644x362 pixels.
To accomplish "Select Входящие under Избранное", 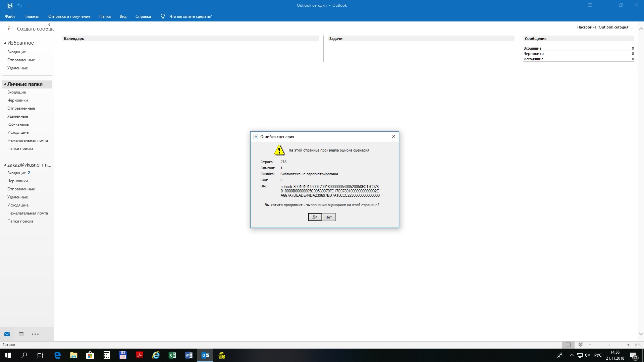I will pyautogui.click(x=17, y=52).
